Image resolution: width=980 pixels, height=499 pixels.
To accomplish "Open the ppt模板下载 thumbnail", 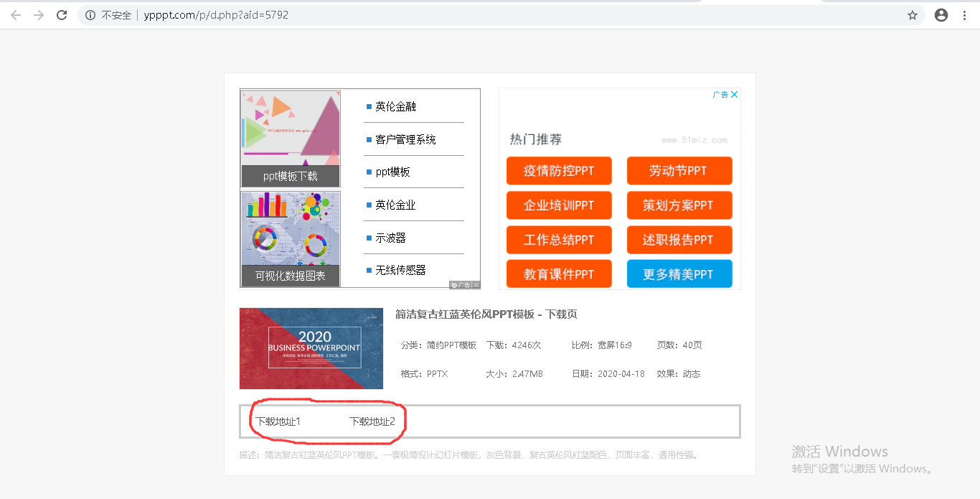I will (291, 139).
